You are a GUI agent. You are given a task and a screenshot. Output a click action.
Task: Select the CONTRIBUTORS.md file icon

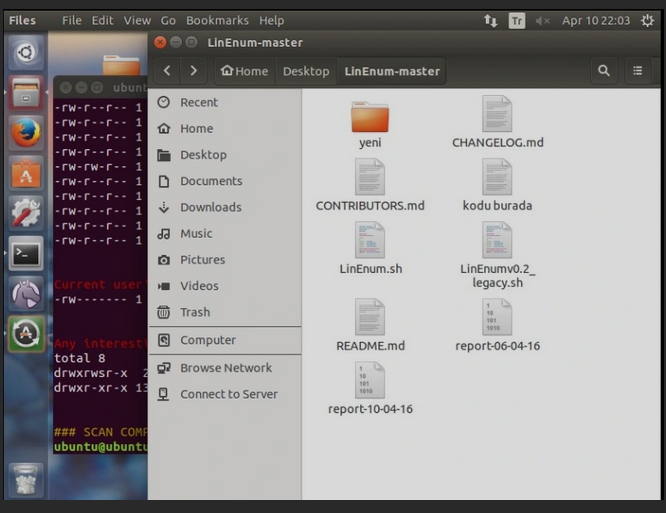pos(370,177)
